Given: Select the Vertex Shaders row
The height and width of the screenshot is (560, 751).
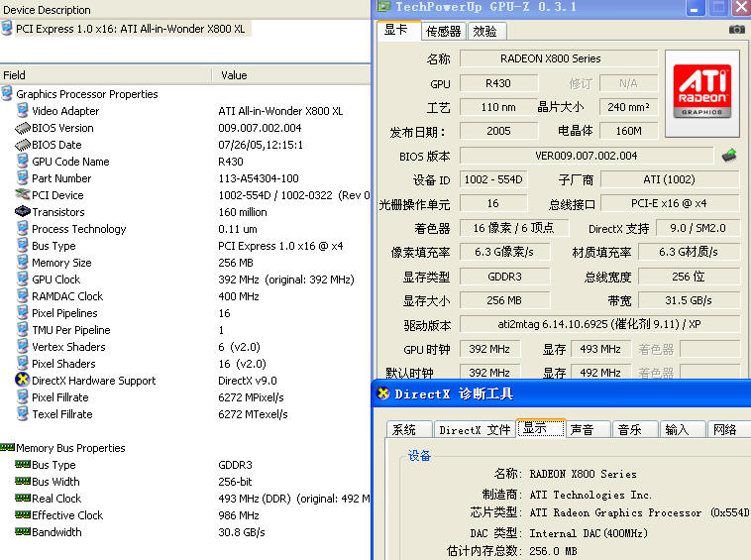Looking at the screenshot, I should [x=185, y=346].
